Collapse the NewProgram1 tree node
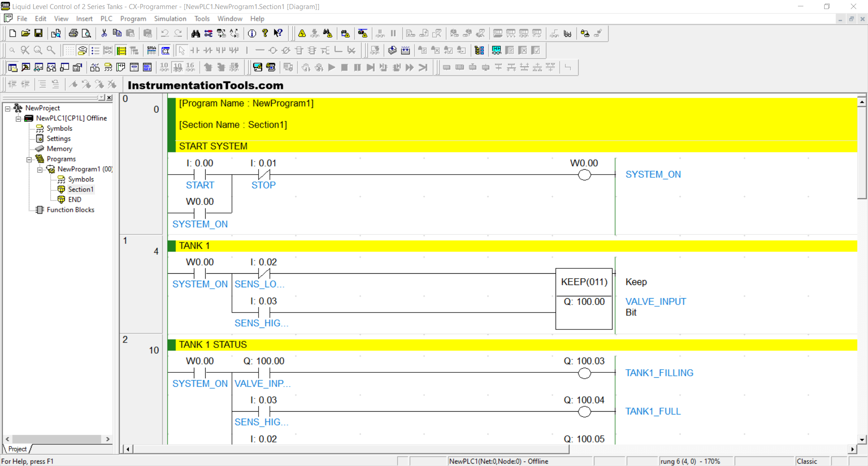Image resolution: width=868 pixels, height=466 pixels. (x=40, y=170)
